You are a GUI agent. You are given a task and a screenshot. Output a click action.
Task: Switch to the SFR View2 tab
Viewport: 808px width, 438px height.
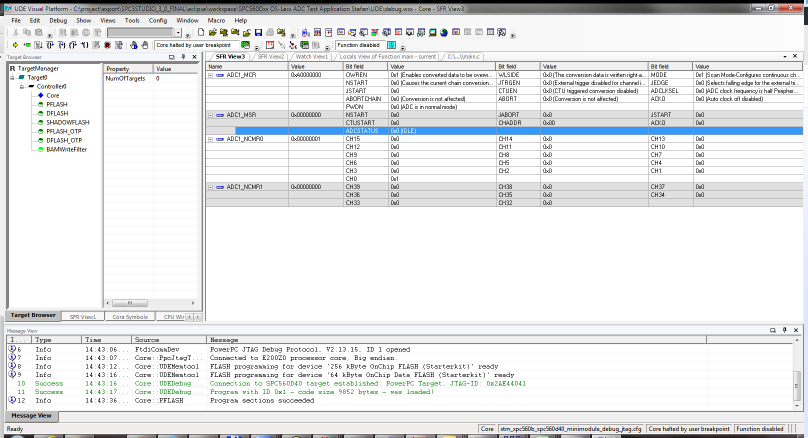271,57
